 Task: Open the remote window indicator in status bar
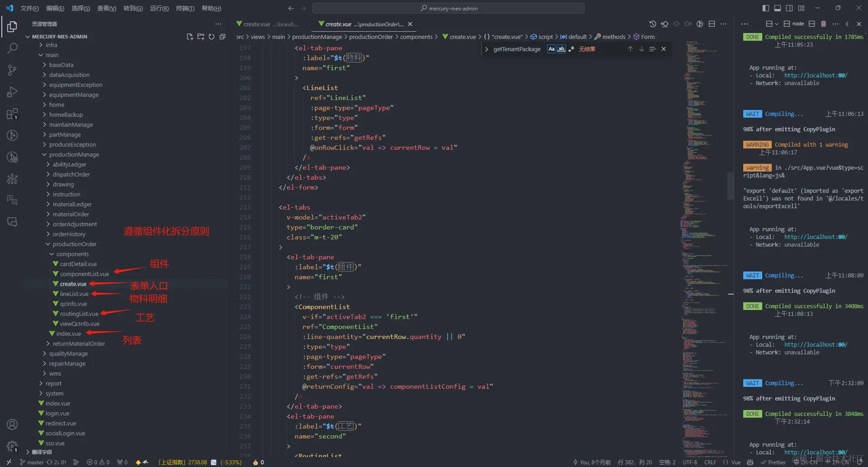(9, 462)
